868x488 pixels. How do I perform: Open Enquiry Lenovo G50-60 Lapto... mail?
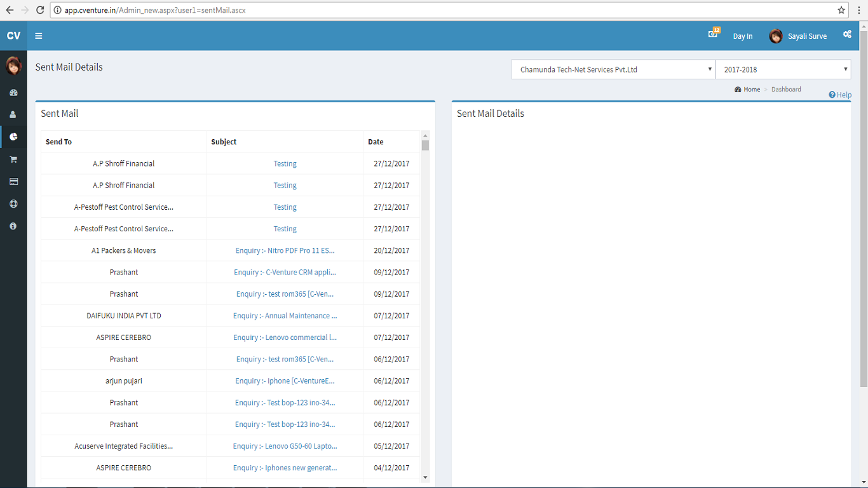(x=285, y=446)
